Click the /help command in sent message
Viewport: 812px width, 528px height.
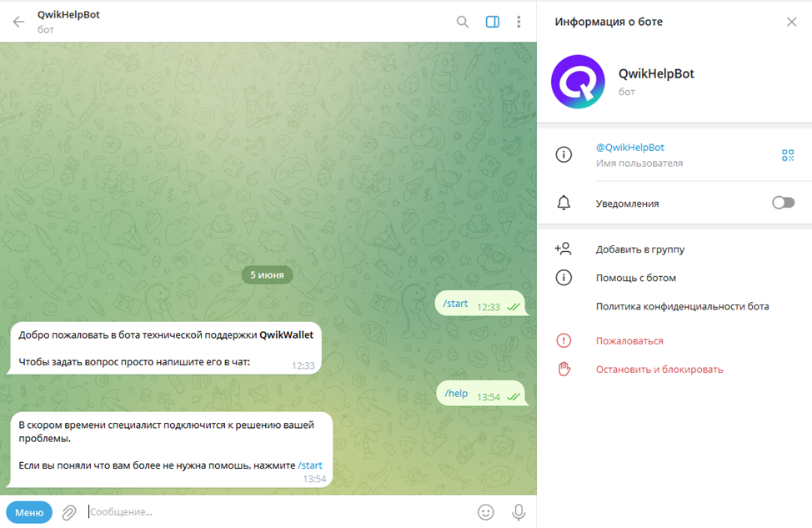(456, 393)
